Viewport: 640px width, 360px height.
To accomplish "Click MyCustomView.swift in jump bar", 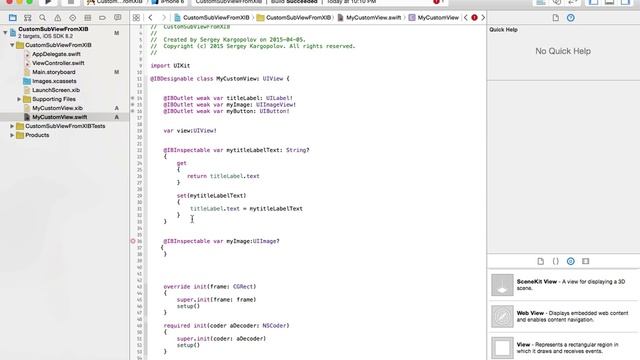I will [369, 18].
